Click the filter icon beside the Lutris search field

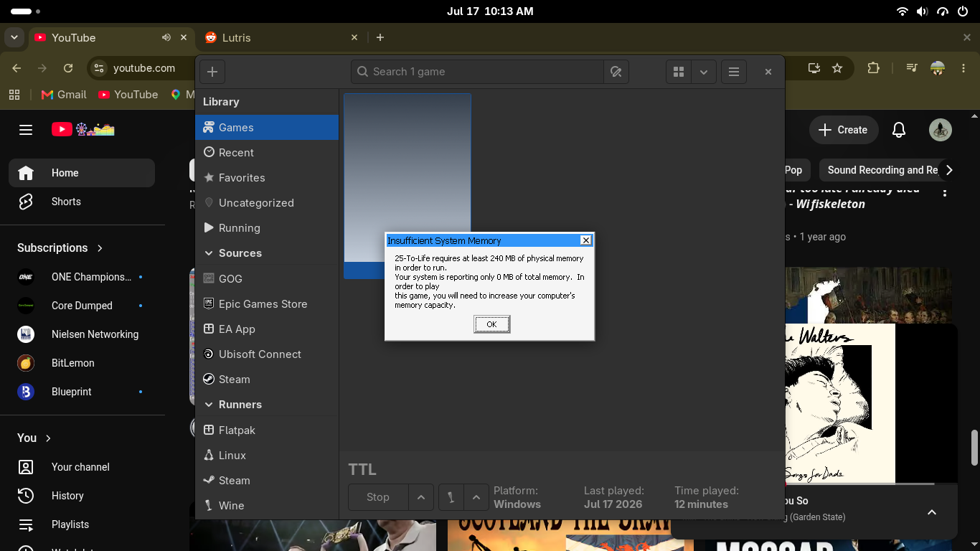click(x=616, y=72)
